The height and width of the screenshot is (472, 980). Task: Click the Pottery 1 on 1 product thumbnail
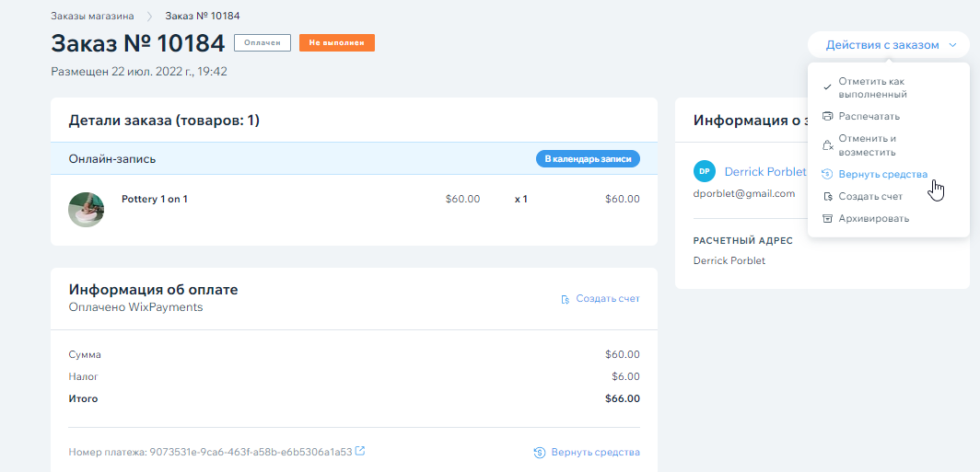point(86,210)
